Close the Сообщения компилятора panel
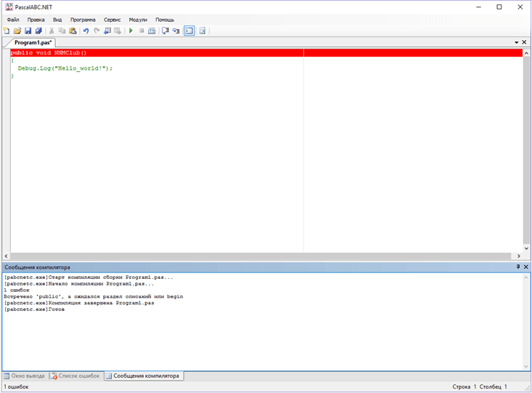Image resolution: width=532 pixels, height=393 pixels. [526, 267]
